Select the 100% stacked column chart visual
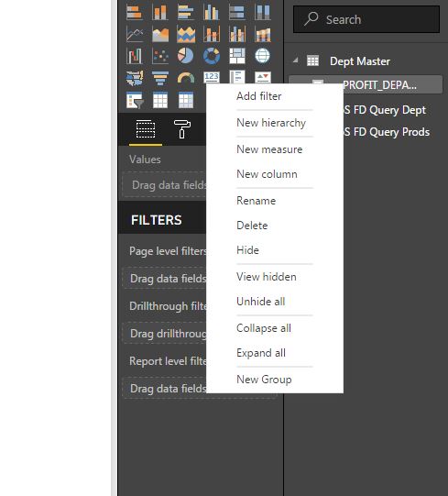The width and height of the screenshot is (448, 496). pos(262,12)
